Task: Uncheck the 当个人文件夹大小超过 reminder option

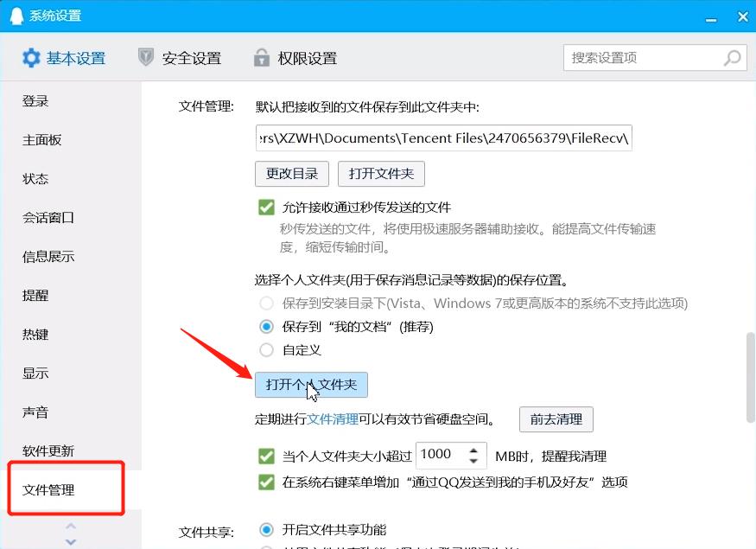Action: (266, 455)
